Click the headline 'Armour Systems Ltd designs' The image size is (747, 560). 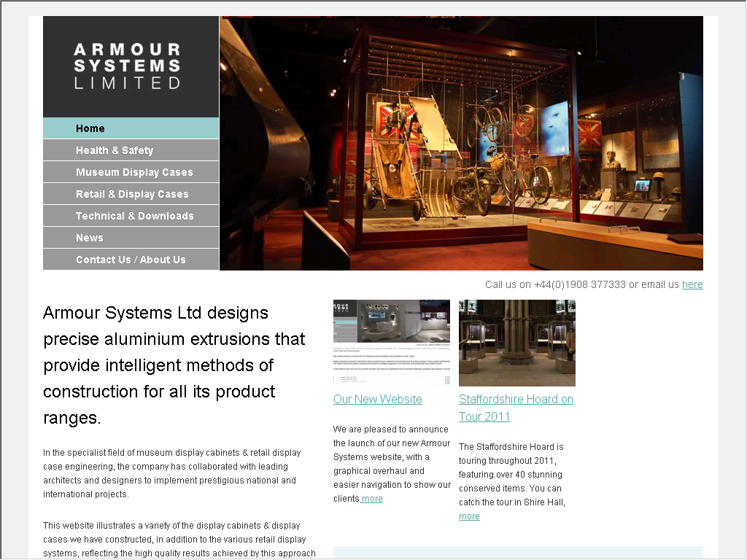(x=156, y=313)
